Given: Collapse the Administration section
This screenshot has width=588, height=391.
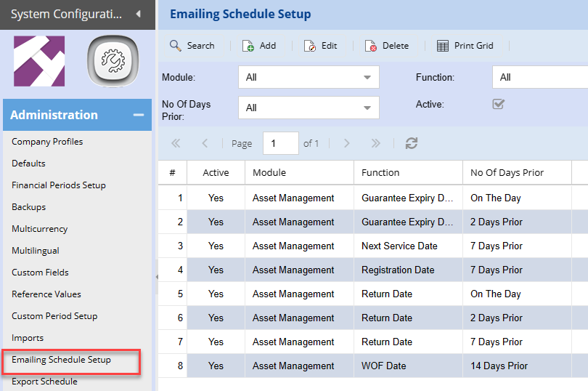Looking at the screenshot, I should (137, 115).
